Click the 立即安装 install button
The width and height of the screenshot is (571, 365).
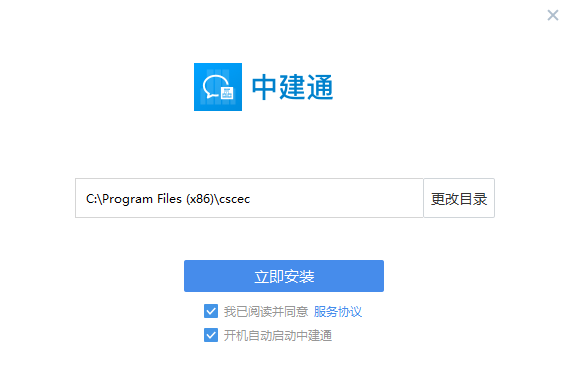[284, 276]
